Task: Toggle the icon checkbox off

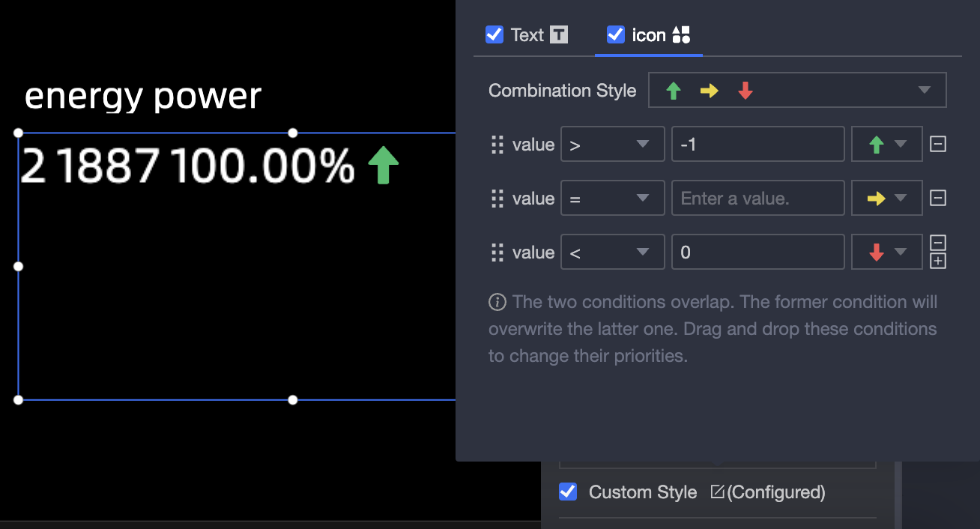Action: [616, 34]
